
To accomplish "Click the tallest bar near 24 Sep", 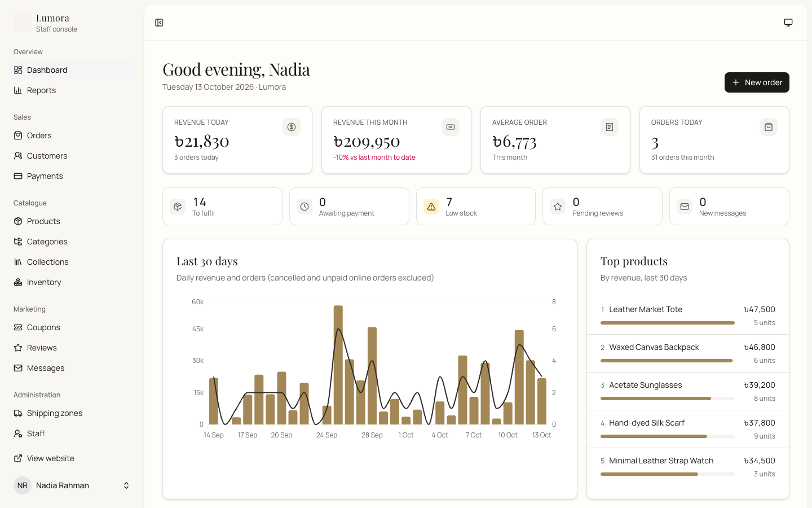I will click(x=338, y=365).
